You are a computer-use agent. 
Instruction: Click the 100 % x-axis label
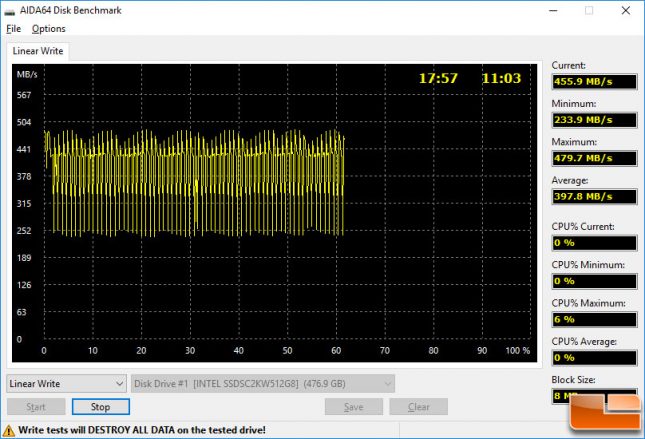[517, 351]
